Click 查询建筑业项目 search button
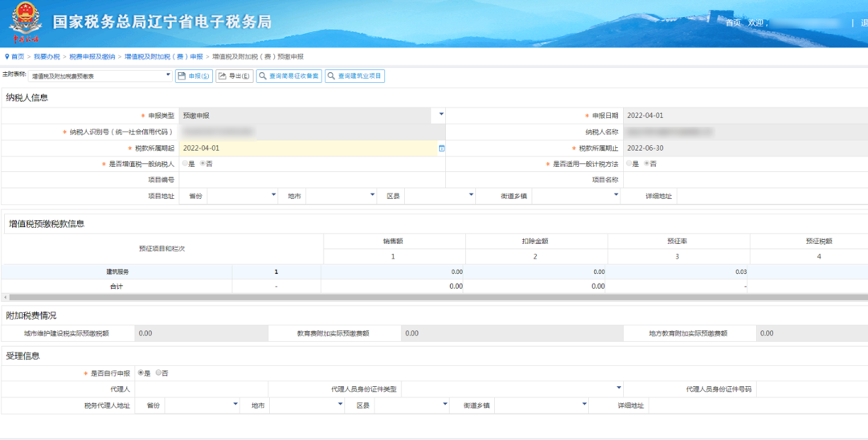868x440 pixels. pyautogui.click(x=355, y=76)
